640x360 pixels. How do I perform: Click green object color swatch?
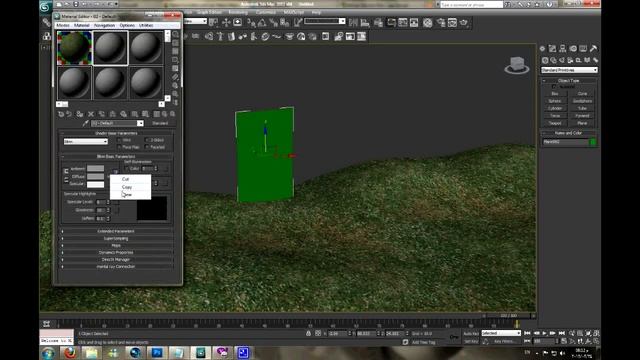(x=593, y=142)
